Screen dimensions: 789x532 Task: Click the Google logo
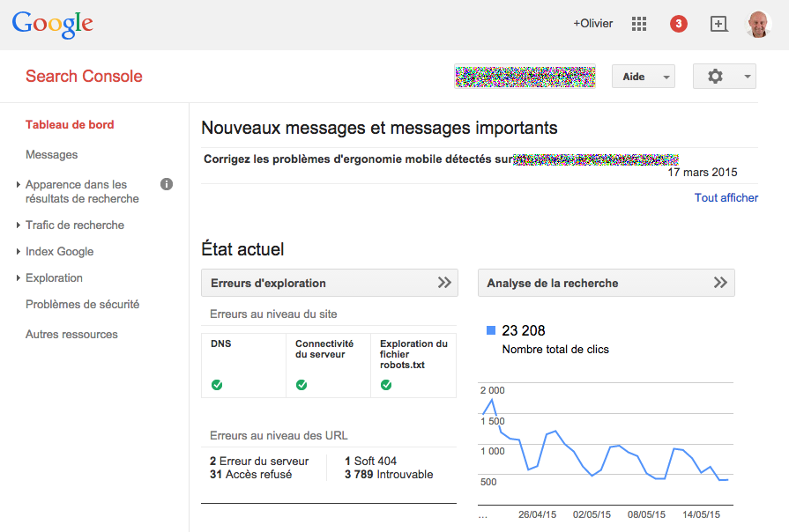(x=52, y=24)
